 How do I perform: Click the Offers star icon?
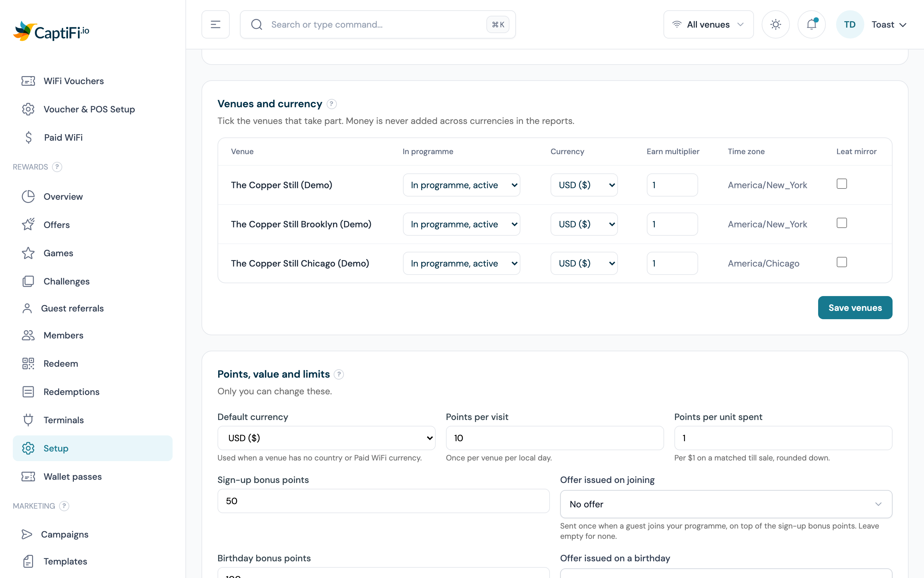coord(28,225)
